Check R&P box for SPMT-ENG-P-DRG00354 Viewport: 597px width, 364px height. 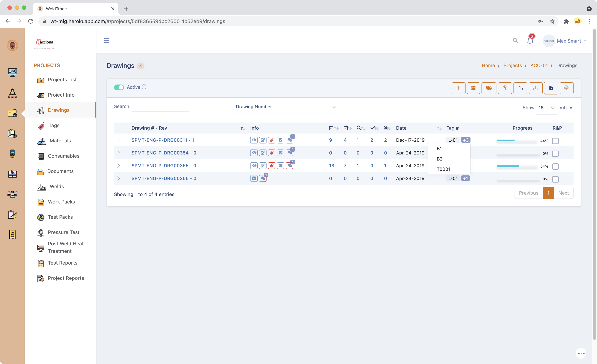tap(555, 154)
